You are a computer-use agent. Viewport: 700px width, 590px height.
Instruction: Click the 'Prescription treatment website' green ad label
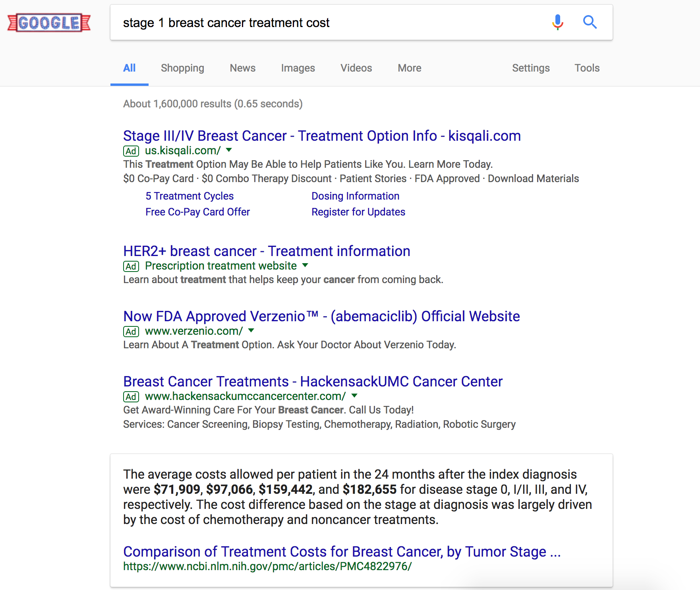tap(221, 266)
